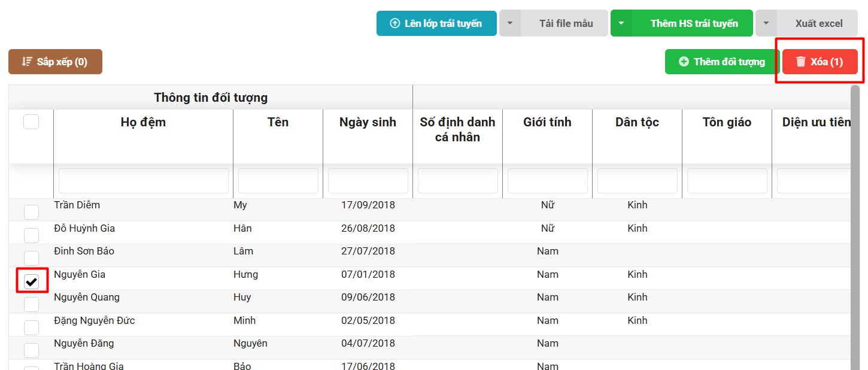Click the vertical scrollbar of the table
The image size is (868, 370).
855,228
